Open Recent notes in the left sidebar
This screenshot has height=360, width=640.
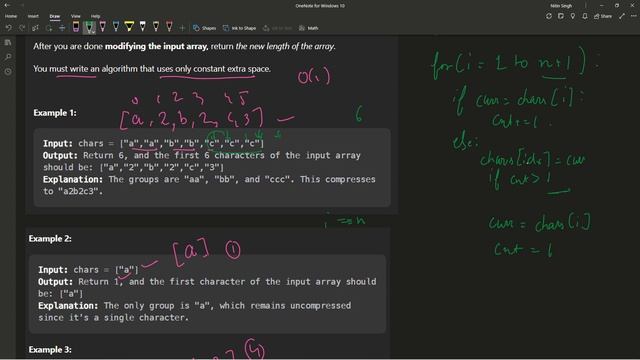8,71
